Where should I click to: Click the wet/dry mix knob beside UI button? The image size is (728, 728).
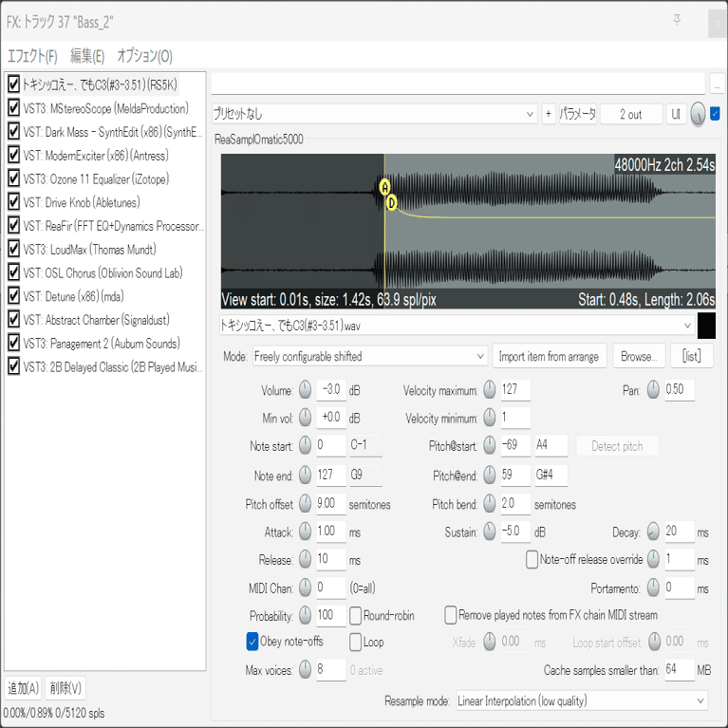click(698, 114)
